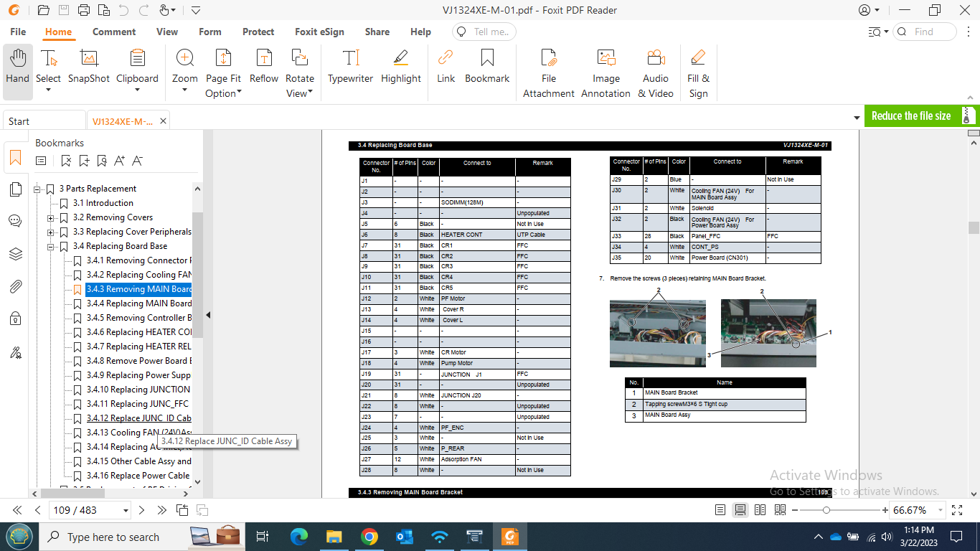Open the Attachments panel in sidebar
The height and width of the screenshot is (551, 980).
16,287
